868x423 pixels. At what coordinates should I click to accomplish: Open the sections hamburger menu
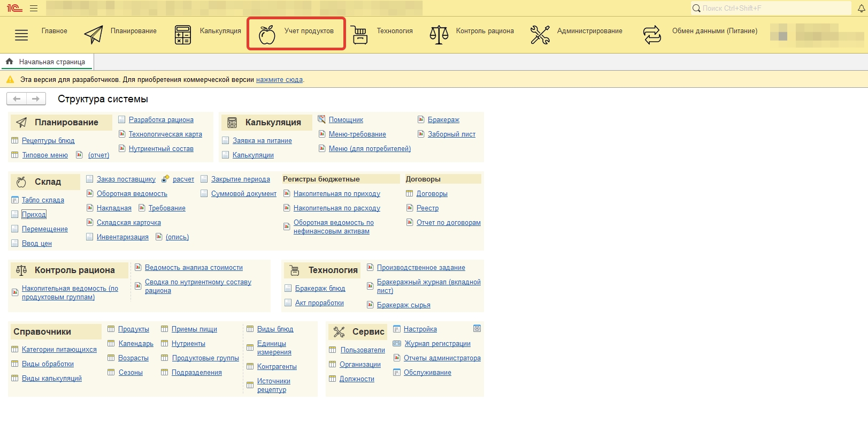[21, 35]
